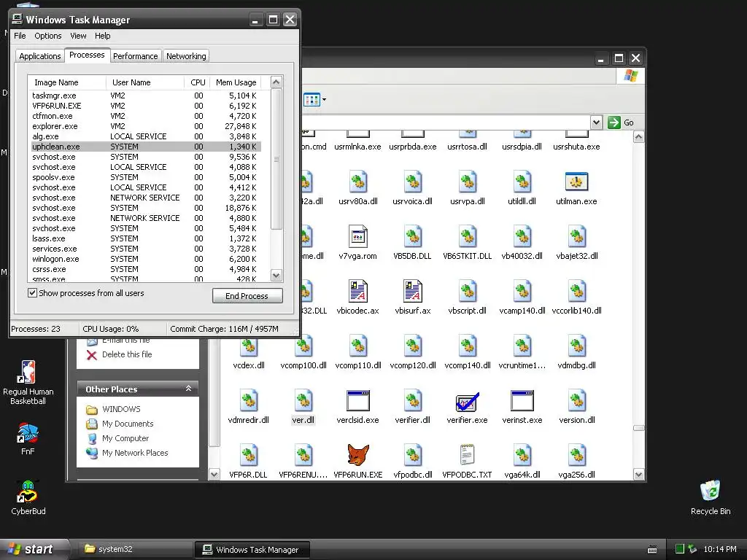Sort processes by User Name column header
Image resolution: width=747 pixels, height=560 pixels.
pyautogui.click(x=145, y=82)
